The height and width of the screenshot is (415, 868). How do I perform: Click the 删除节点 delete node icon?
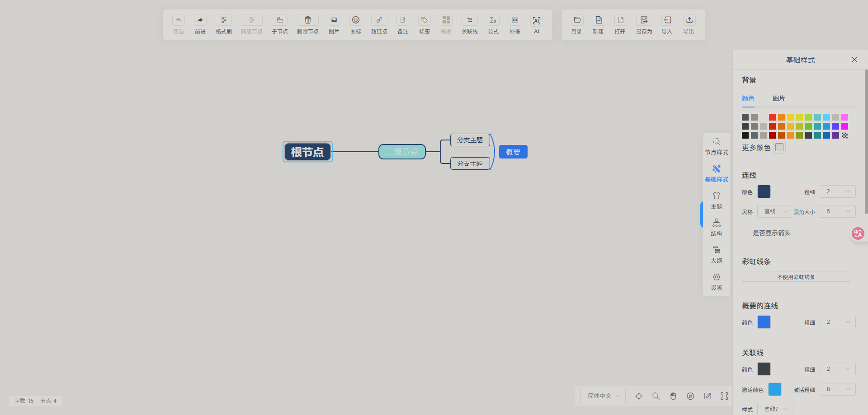(x=307, y=24)
